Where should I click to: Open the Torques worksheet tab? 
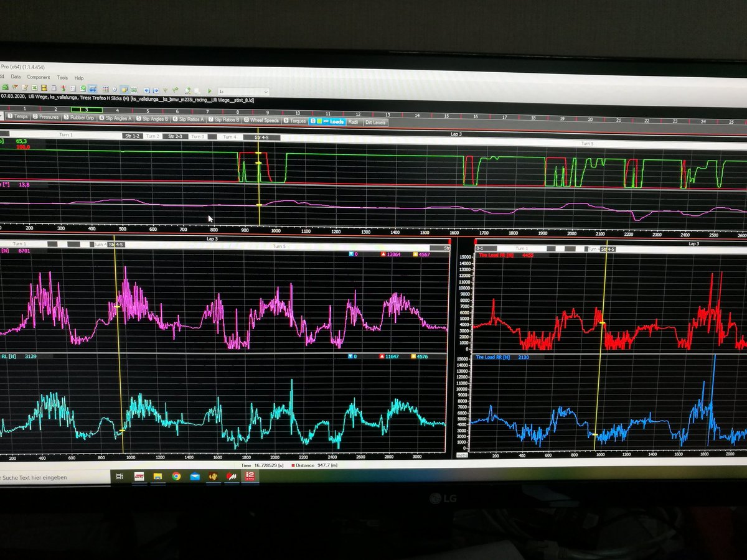click(x=294, y=121)
